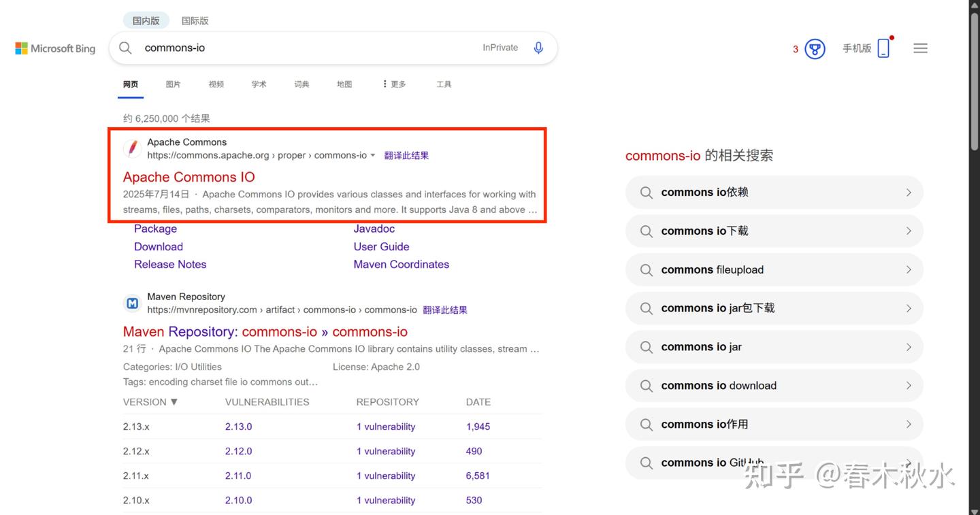Start voice search with the microphone icon
Viewport: 980px width, 515px height.
538,48
